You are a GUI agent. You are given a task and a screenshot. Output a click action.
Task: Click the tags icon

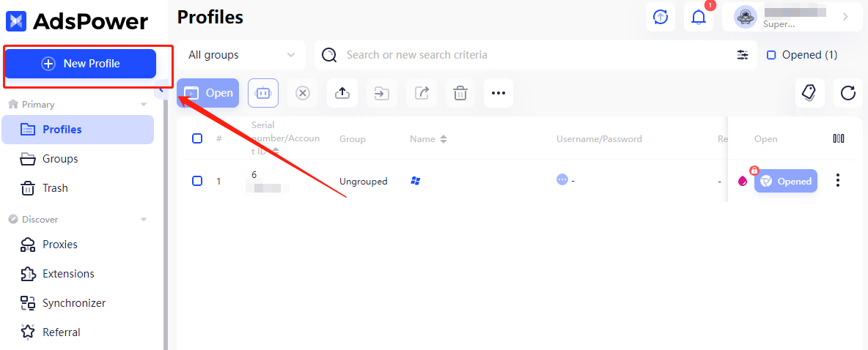coord(810,93)
